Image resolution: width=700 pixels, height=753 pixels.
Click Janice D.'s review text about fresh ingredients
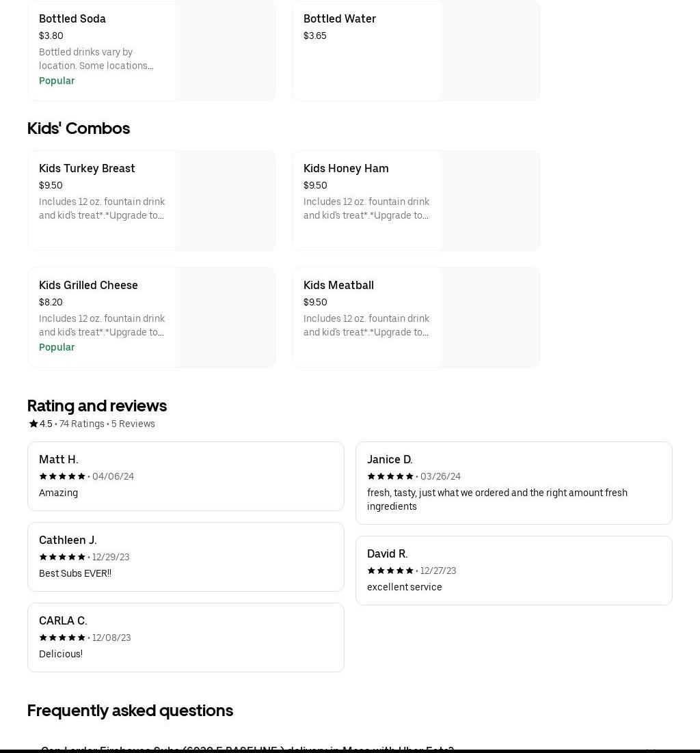497,499
